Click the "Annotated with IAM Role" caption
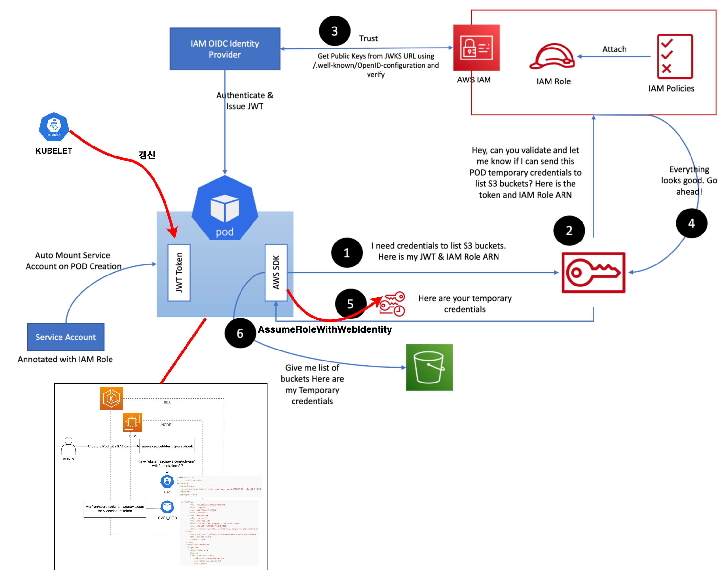 tap(65, 359)
